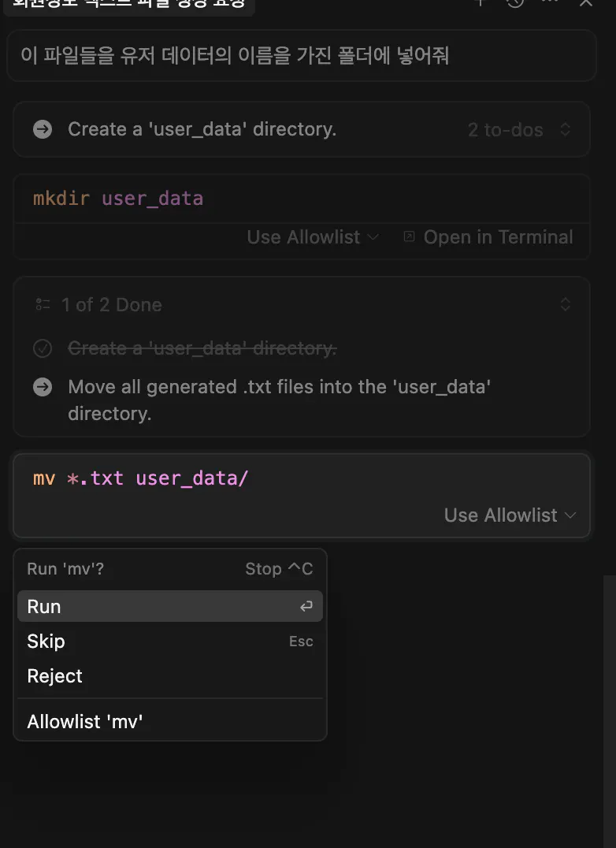Open chat history with the clock icon
Image resolution: width=616 pixels, height=848 pixels.
(515, 2)
